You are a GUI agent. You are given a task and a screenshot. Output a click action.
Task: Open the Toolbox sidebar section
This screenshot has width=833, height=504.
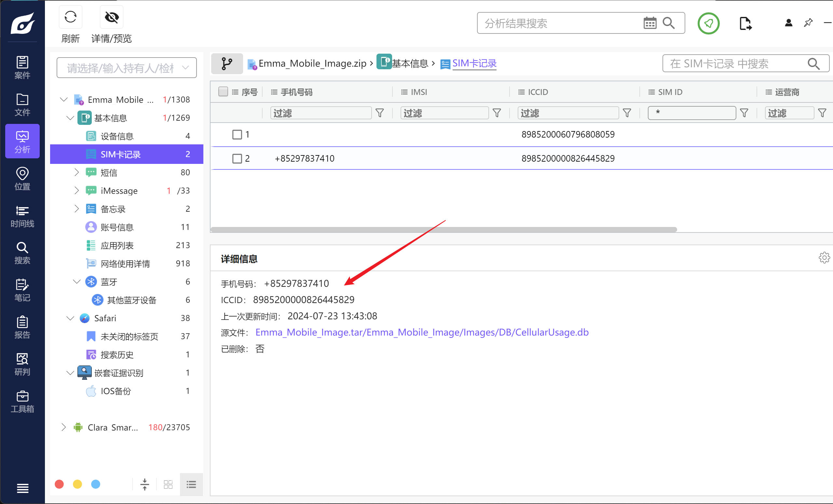click(22, 402)
